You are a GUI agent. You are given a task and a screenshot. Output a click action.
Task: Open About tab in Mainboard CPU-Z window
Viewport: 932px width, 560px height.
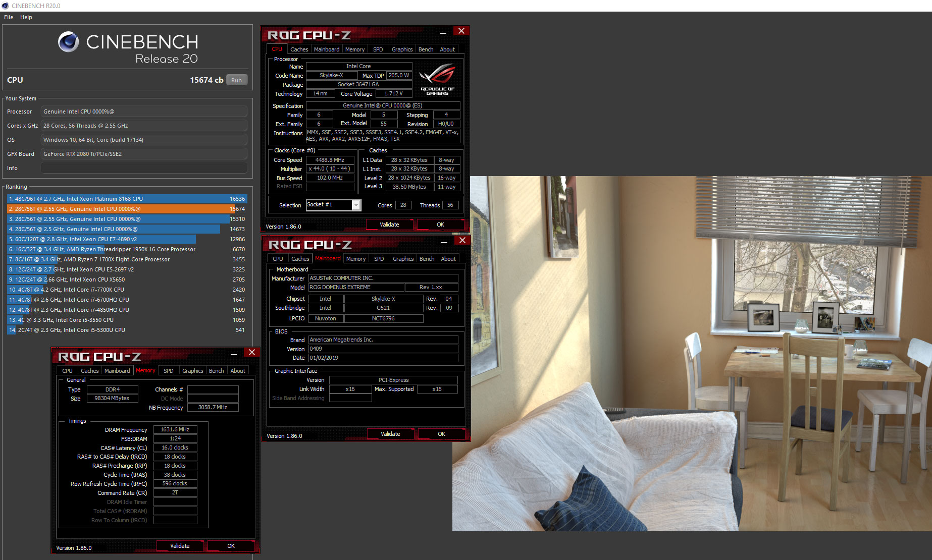448,259
